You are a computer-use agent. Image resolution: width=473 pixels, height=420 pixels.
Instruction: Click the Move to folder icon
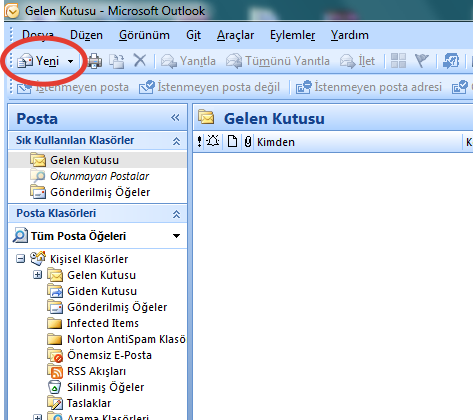pos(117,61)
